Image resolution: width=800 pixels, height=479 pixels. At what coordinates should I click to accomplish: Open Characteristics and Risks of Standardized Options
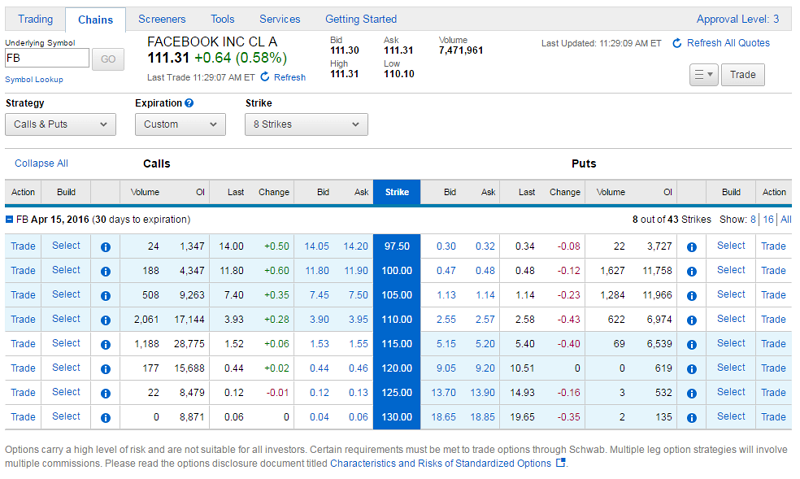point(440,463)
